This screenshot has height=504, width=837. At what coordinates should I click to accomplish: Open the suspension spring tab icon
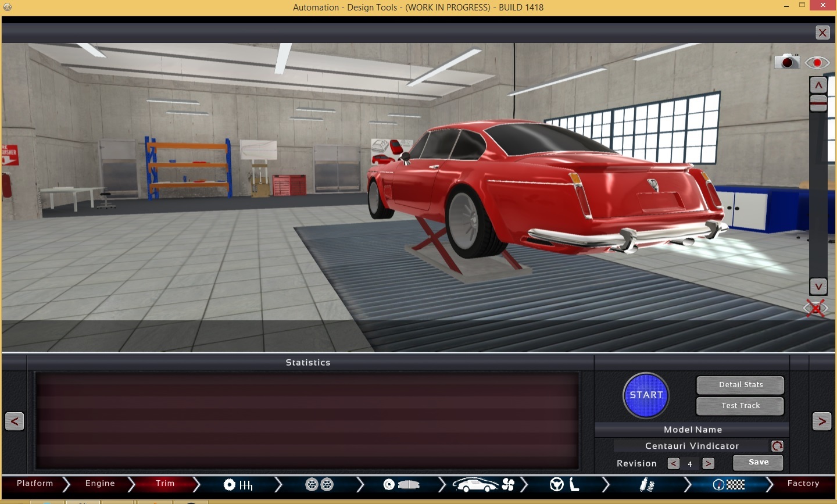pyautogui.click(x=647, y=484)
